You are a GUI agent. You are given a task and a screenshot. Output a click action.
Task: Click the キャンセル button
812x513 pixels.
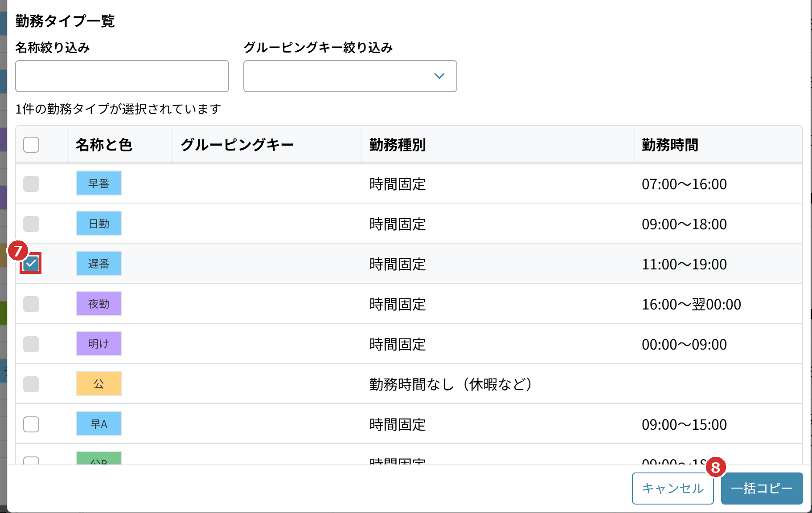click(x=673, y=489)
